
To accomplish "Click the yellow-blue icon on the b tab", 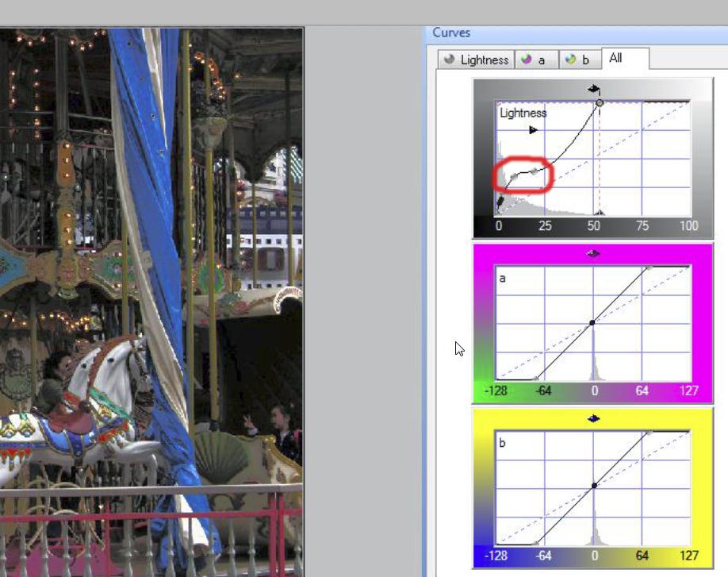I will [x=570, y=60].
